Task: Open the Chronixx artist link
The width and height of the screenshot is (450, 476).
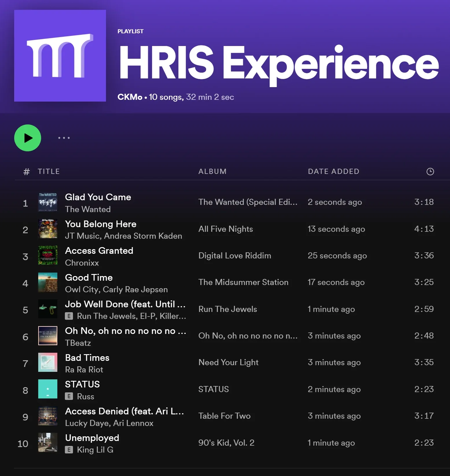Action: pyautogui.click(x=82, y=263)
